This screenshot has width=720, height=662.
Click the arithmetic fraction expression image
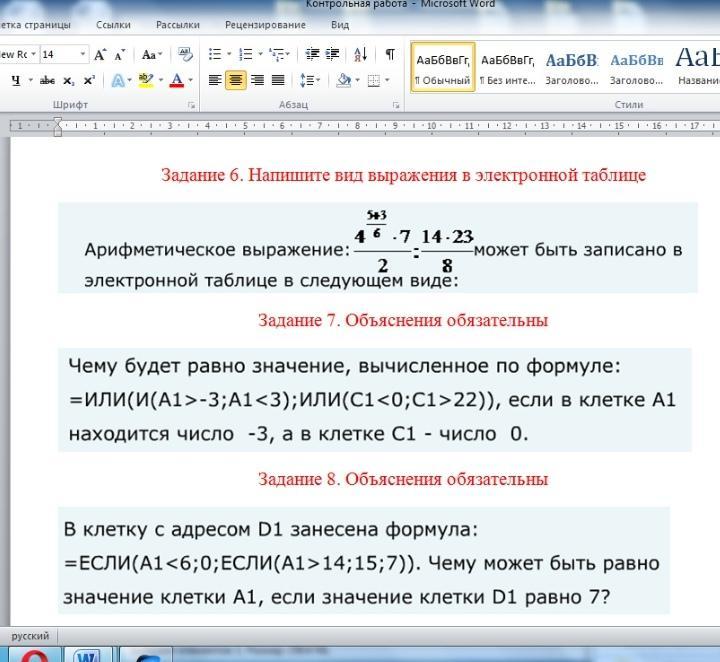tap(413, 241)
